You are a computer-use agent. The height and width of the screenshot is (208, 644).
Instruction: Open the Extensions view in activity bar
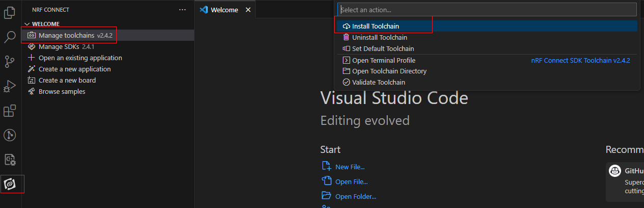coord(10,111)
